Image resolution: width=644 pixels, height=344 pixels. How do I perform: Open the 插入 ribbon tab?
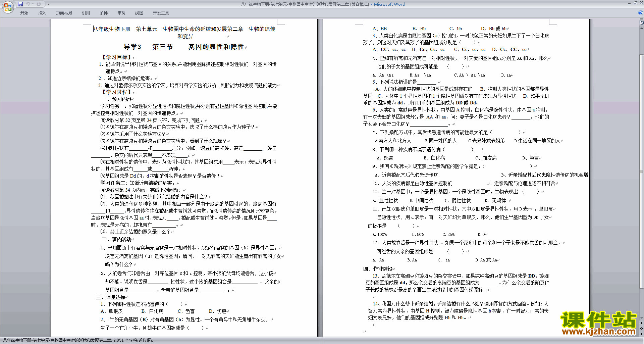coord(42,13)
